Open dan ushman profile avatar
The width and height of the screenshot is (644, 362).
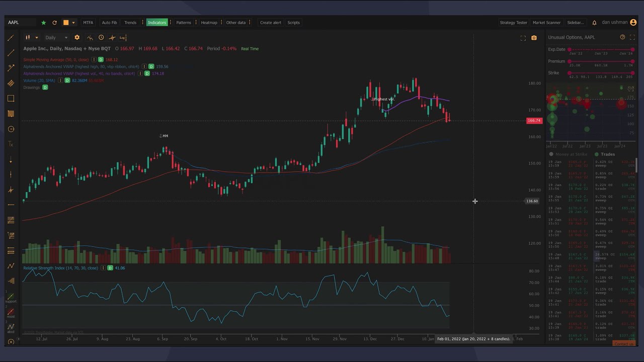[633, 22]
